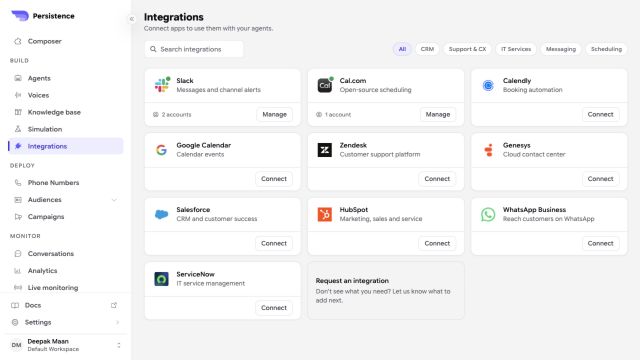The image size is (640, 360).
Task: Click the Live monitoring signal icon
Action: pyautogui.click(x=18, y=288)
